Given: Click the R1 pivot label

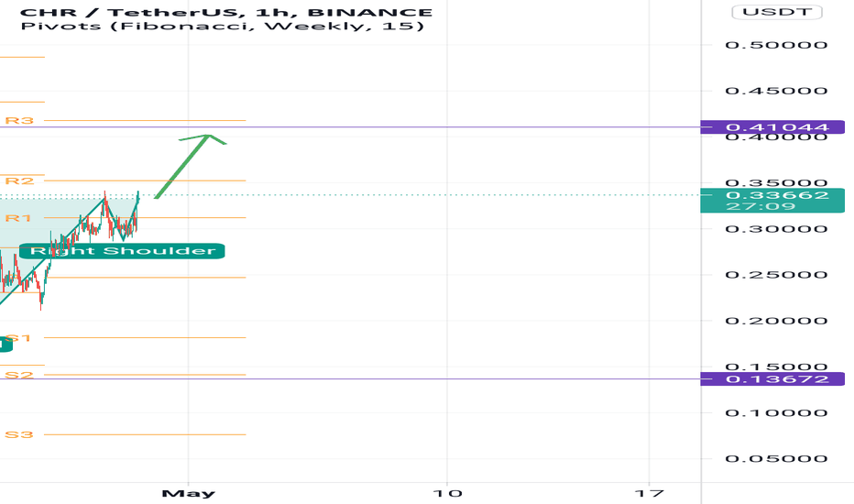Looking at the screenshot, I should tap(18, 218).
